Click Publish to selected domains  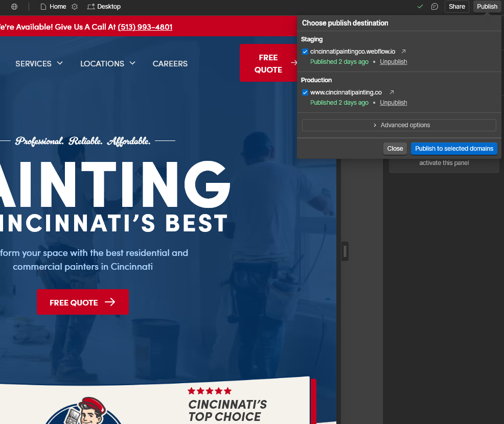(x=454, y=148)
